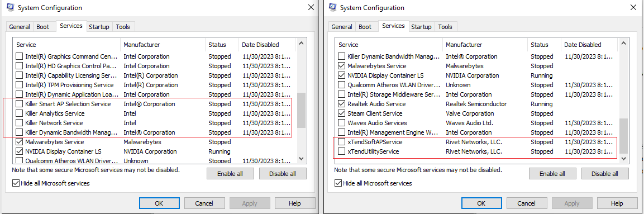The image size is (644, 214).
Task: Open Boot tab in left window
Action: click(x=42, y=27)
